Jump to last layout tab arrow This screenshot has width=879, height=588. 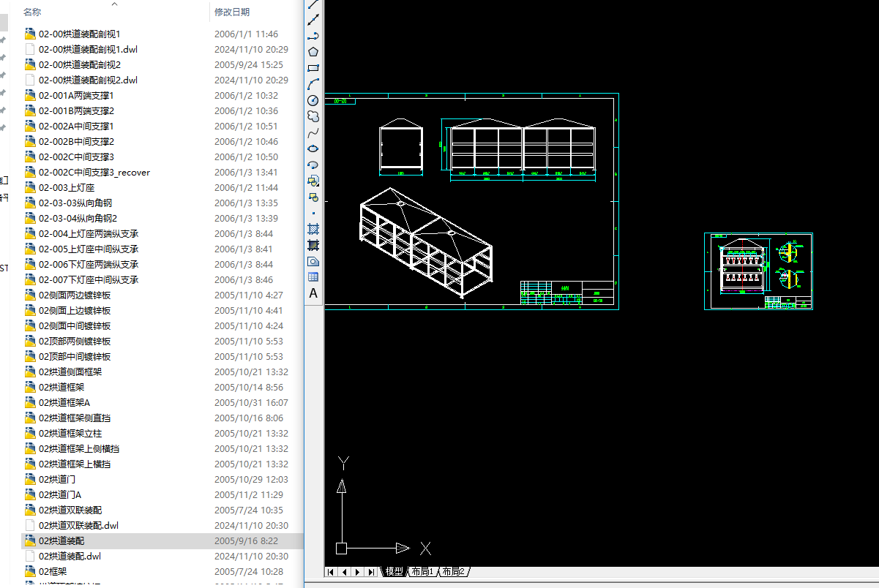pos(372,571)
